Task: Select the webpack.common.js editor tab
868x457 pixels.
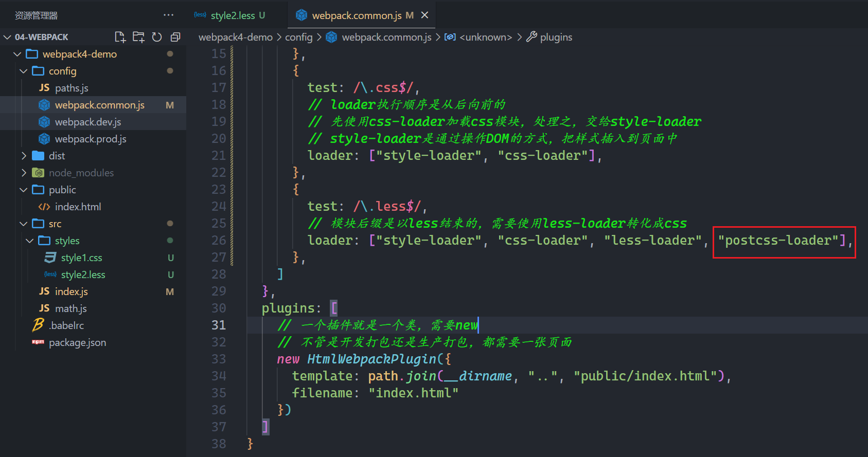Action: (x=362, y=15)
